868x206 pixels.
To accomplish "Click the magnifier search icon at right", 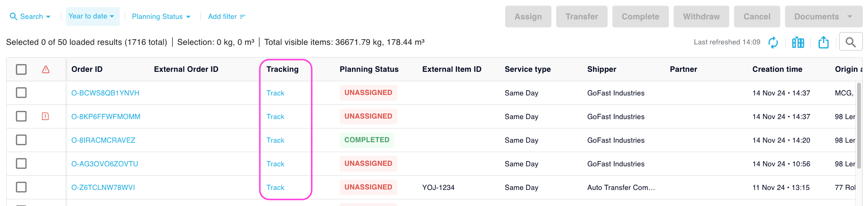I will 851,43.
